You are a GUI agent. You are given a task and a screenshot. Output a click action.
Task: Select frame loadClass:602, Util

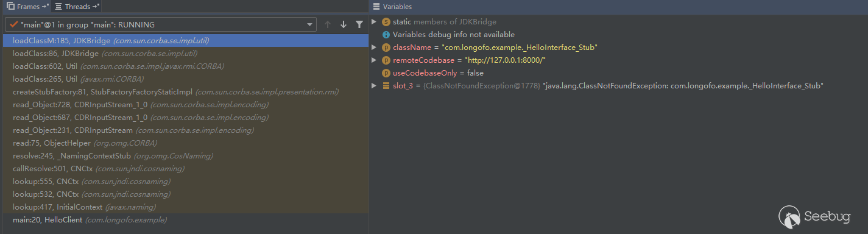186,66
